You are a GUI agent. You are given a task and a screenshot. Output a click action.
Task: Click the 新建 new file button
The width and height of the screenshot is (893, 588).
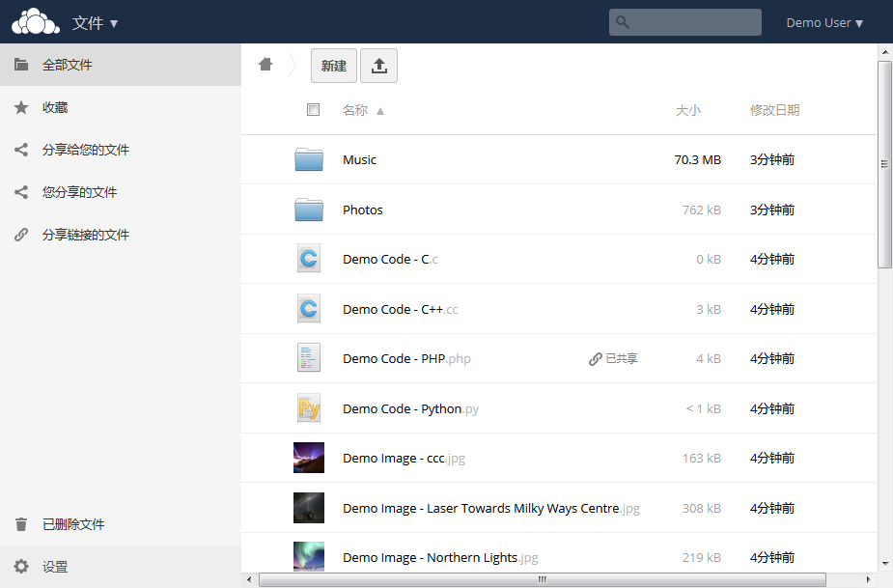tap(334, 66)
